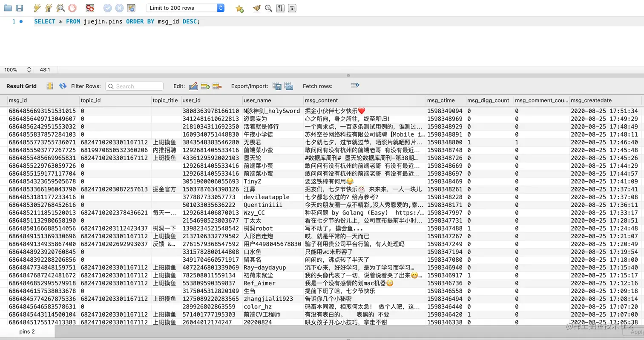
Task: Select the user_name cell TinyZ
Action: (x=273, y=181)
